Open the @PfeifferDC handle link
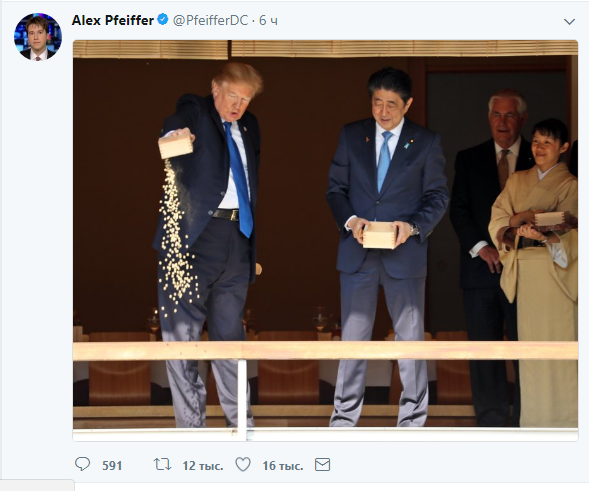 210,20
